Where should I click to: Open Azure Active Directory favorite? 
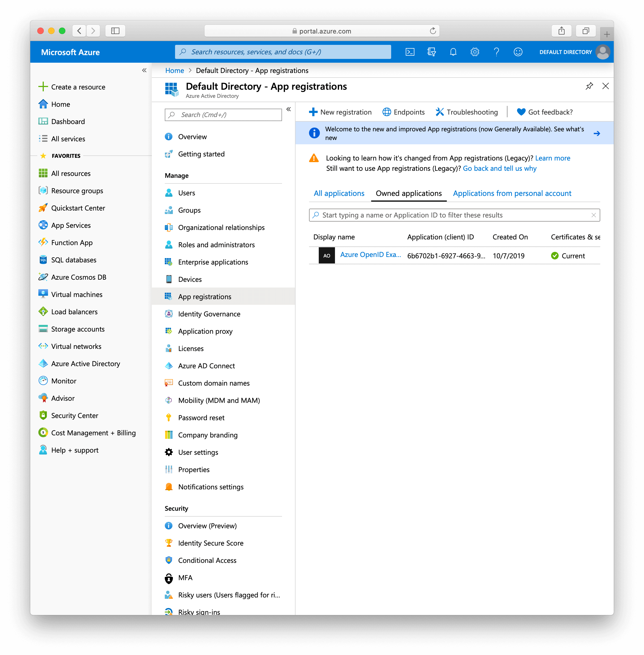[x=79, y=363]
